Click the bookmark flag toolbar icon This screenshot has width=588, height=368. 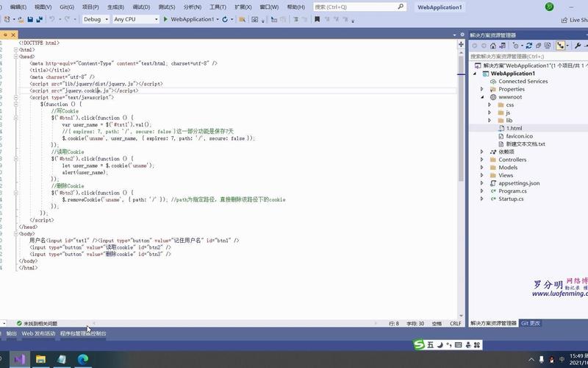tap(317, 19)
